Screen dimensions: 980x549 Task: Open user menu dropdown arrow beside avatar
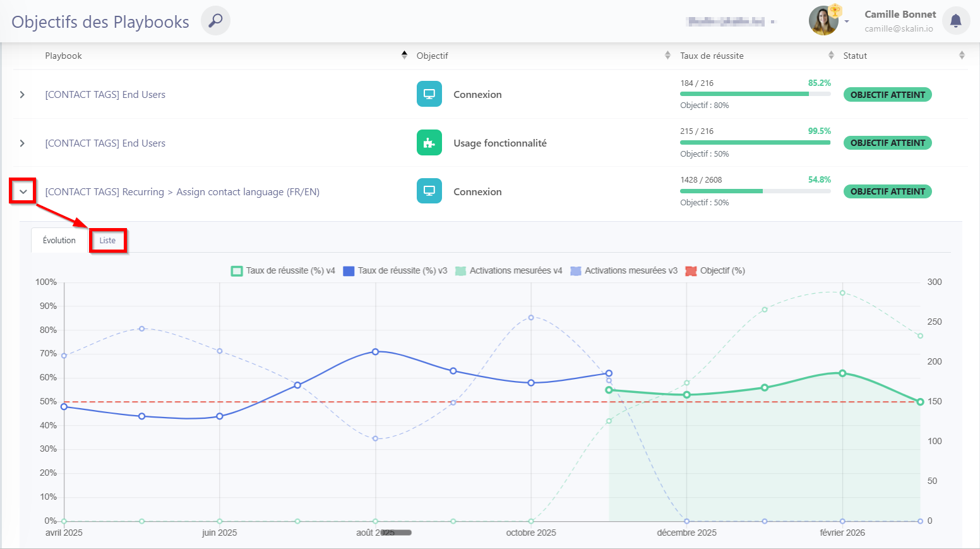click(x=847, y=21)
